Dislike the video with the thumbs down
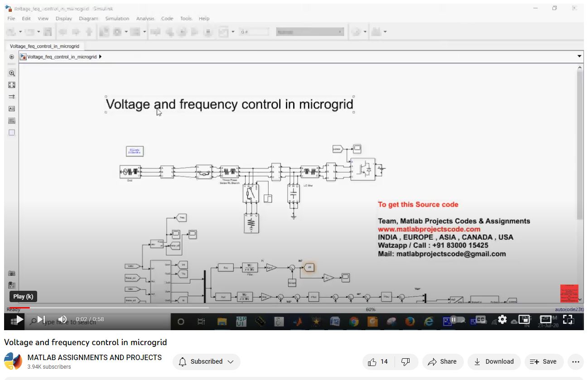 406,361
